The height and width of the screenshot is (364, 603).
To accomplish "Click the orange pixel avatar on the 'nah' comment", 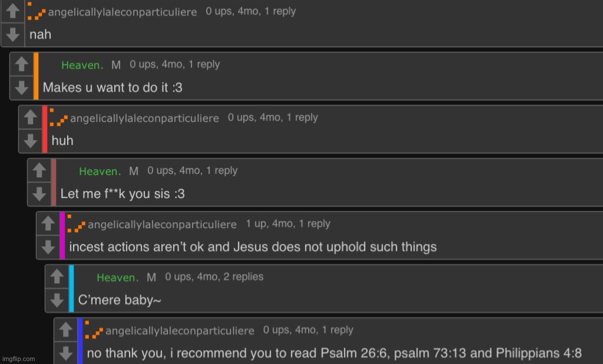I will coord(37,11).
